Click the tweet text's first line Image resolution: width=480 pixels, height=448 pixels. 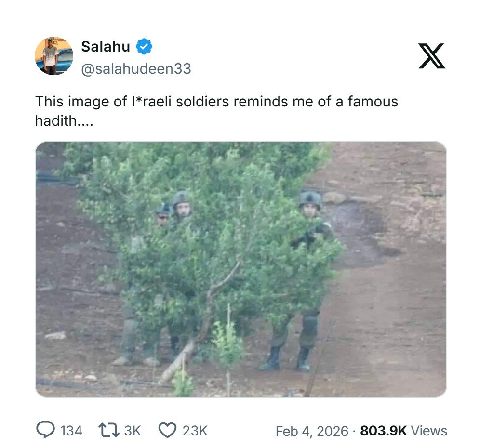pos(216,102)
